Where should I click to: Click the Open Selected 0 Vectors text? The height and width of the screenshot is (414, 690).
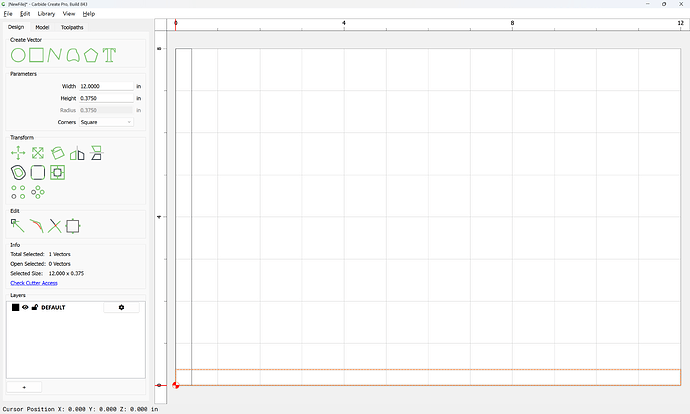pyautogui.click(x=40, y=264)
